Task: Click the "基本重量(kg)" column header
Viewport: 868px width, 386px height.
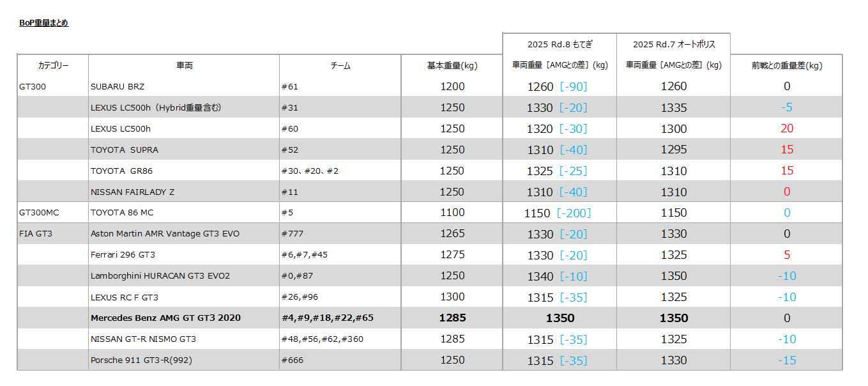Action: (452, 66)
